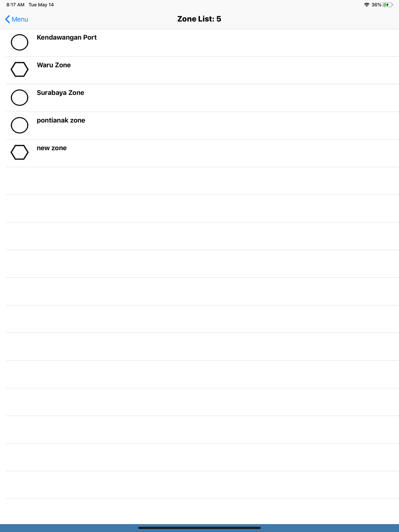The image size is (399, 532).
Task: Tap the Tue May 14 date
Action: [41, 5]
